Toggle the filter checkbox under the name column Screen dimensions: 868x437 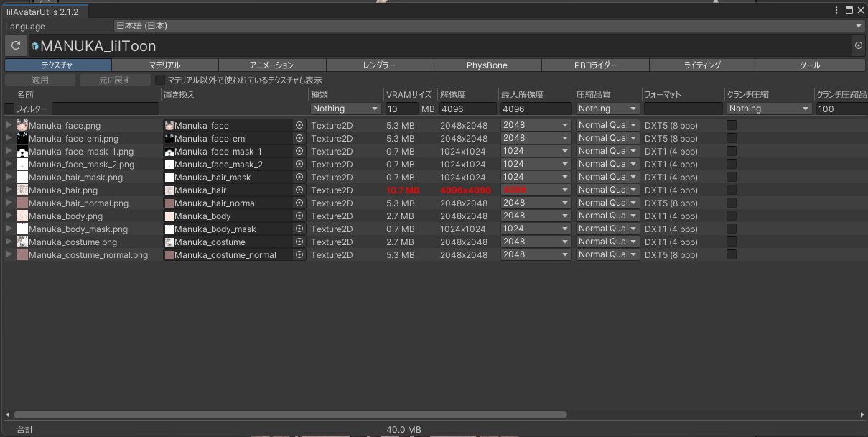9,109
